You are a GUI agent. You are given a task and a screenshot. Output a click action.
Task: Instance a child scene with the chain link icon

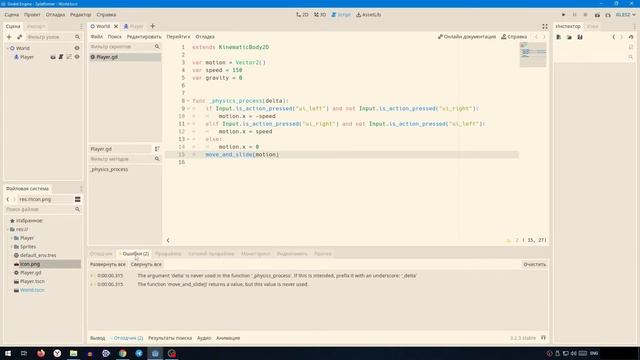tap(19, 37)
